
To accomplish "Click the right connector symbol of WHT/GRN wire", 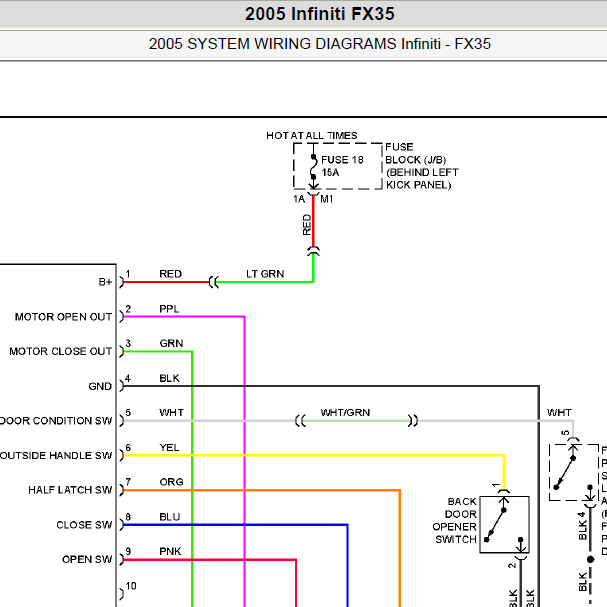I will (x=413, y=420).
